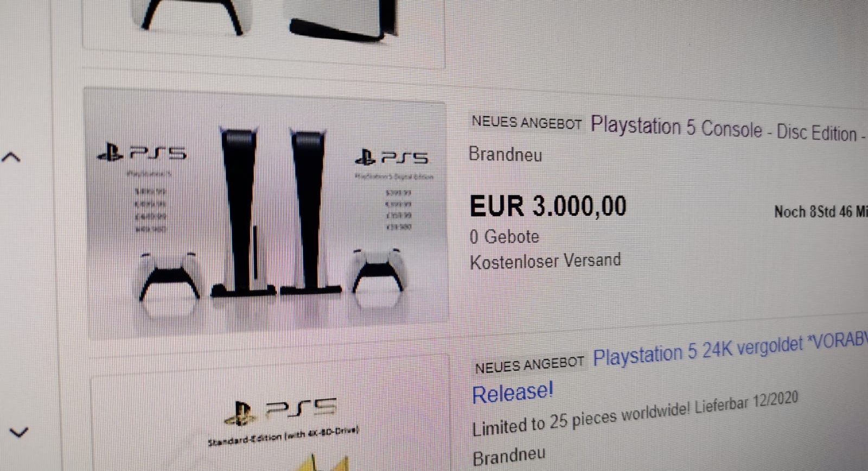Click the left PS5 logo in the thumbnail

(x=142, y=152)
